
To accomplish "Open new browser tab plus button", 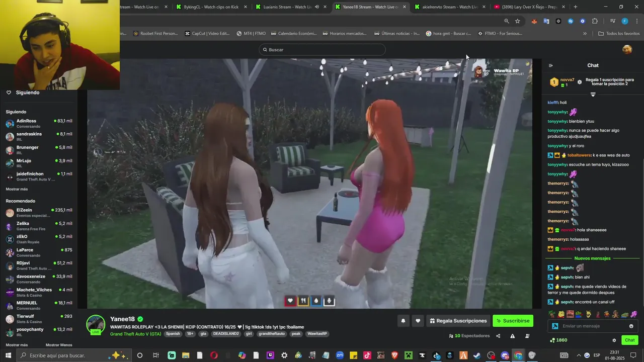I will [x=576, y=7].
